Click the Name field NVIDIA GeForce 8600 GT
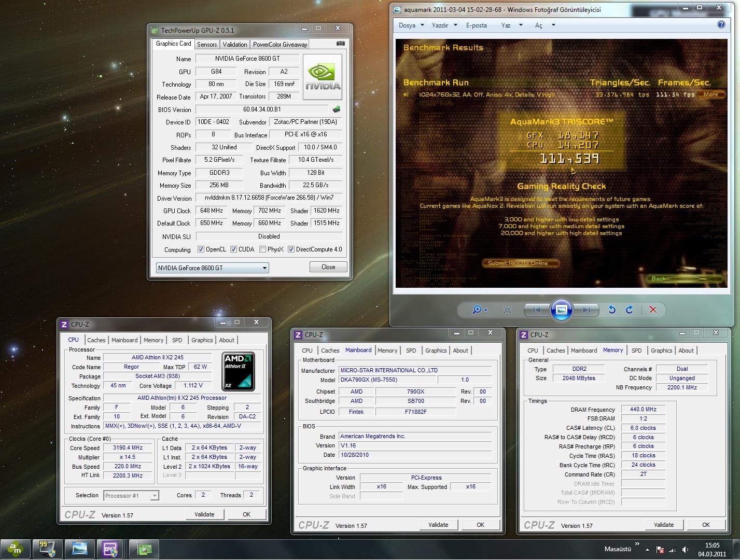740x560 pixels. click(248, 59)
